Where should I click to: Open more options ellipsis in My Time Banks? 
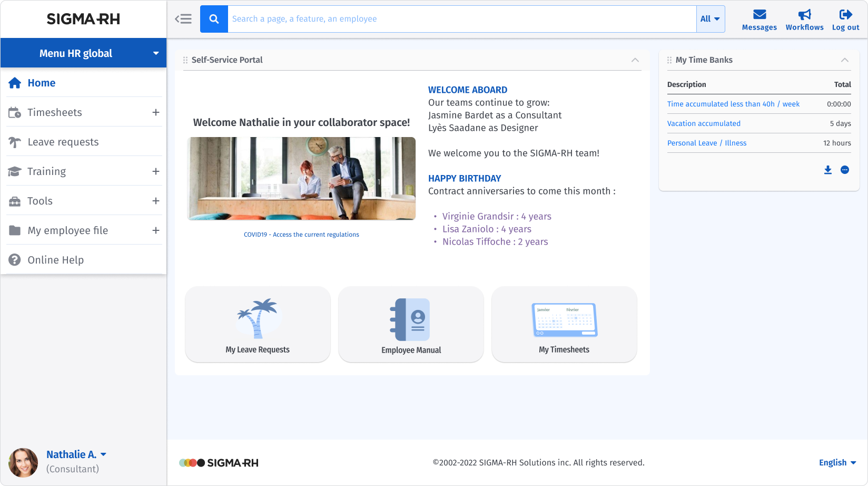(845, 170)
